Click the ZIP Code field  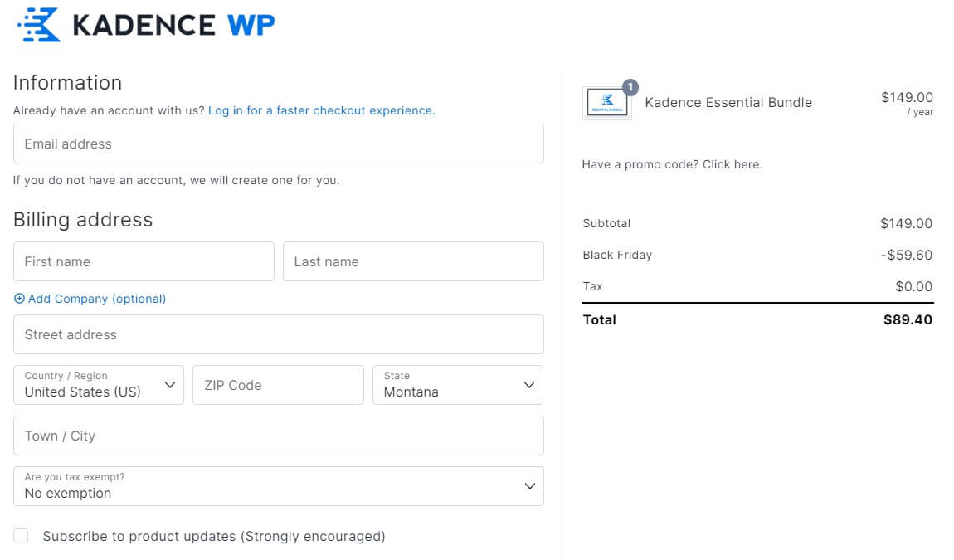click(278, 385)
